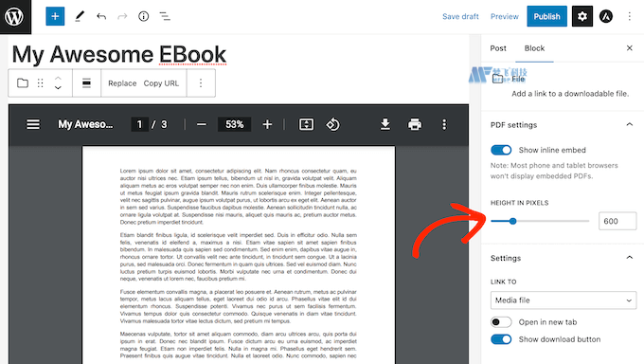Rotate the PDF with the rotate icon
644x364 pixels.
click(x=332, y=124)
